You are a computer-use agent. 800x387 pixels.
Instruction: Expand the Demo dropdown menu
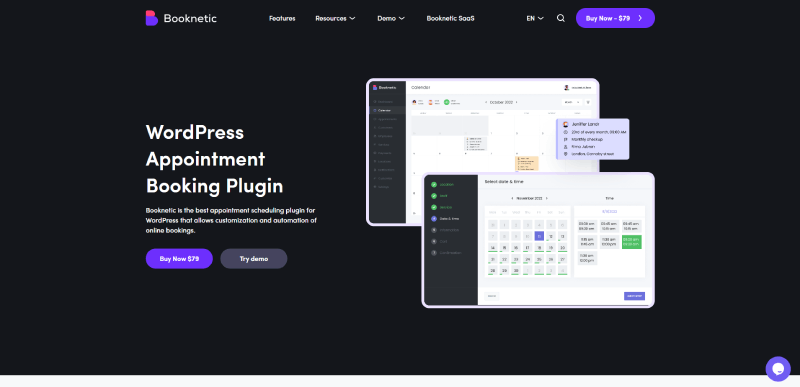(x=391, y=18)
